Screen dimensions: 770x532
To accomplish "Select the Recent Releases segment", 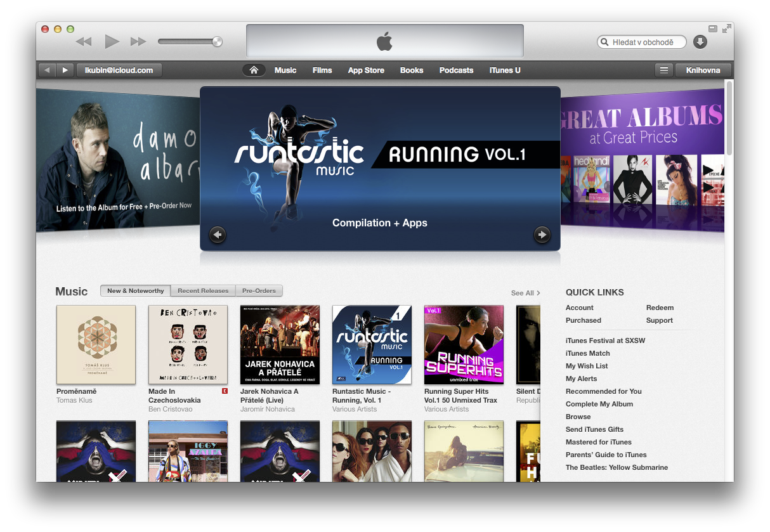I will 203,291.
